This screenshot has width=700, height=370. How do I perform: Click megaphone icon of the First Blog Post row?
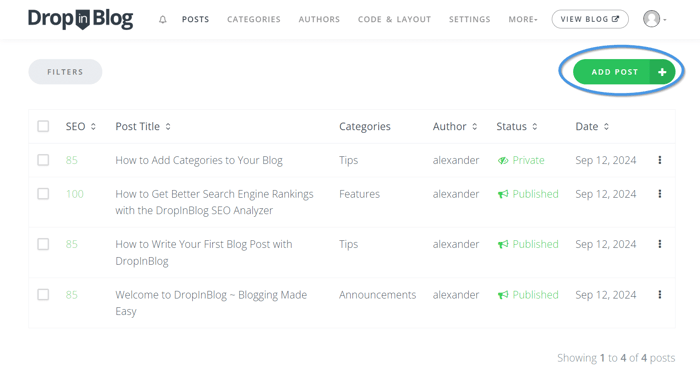(503, 244)
